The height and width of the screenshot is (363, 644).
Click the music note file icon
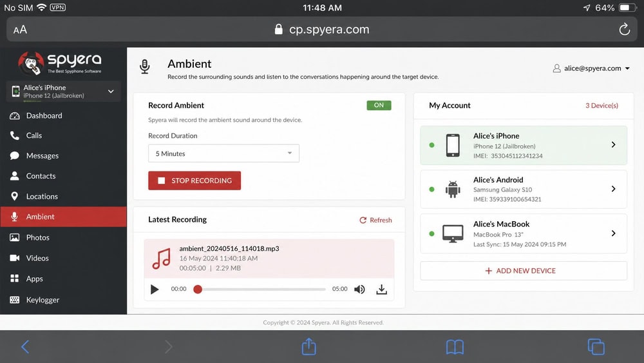[x=162, y=259]
